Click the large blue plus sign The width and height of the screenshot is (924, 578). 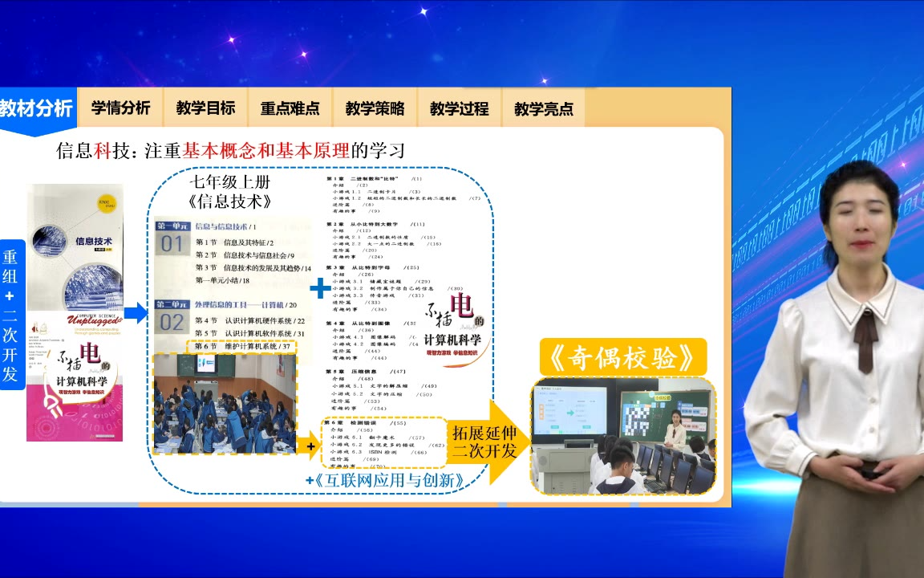tap(319, 287)
